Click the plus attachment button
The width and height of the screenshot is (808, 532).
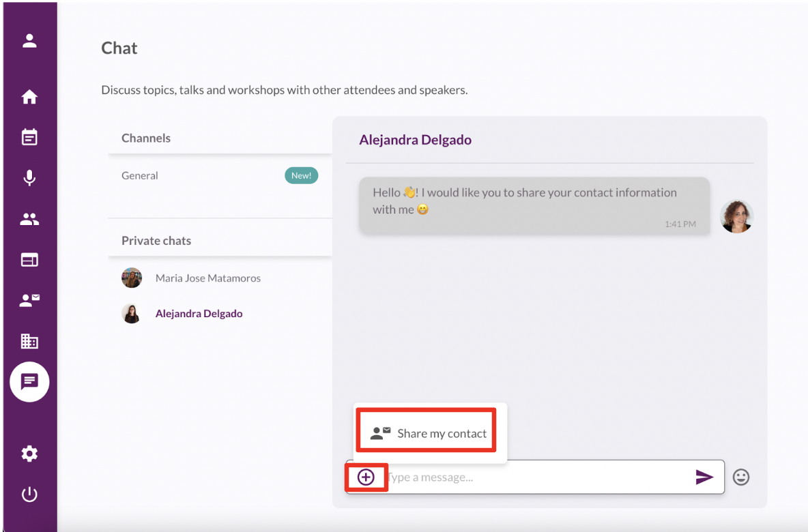pos(366,477)
